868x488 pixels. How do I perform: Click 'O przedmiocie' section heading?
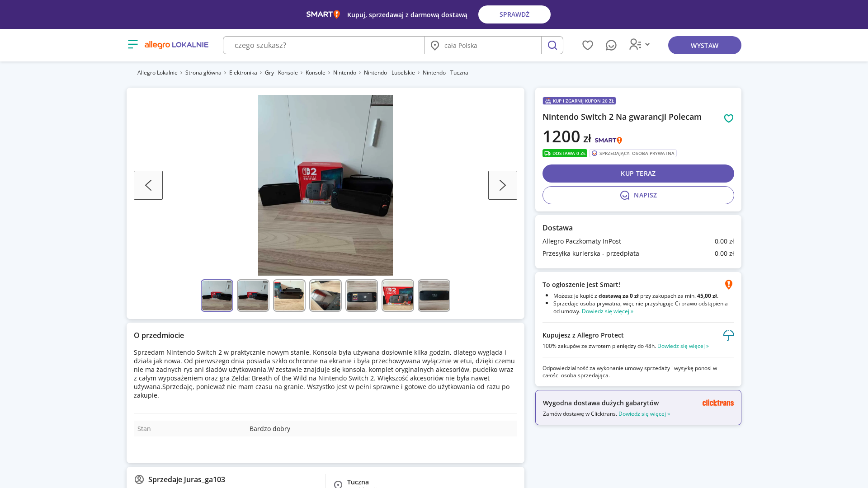(x=159, y=335)
